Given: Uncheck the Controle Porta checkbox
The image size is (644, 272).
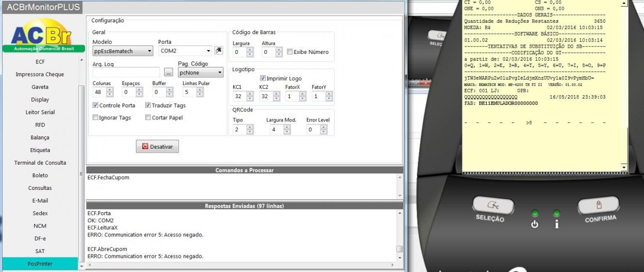Looking at the screenshot, I should coord(95,105).
